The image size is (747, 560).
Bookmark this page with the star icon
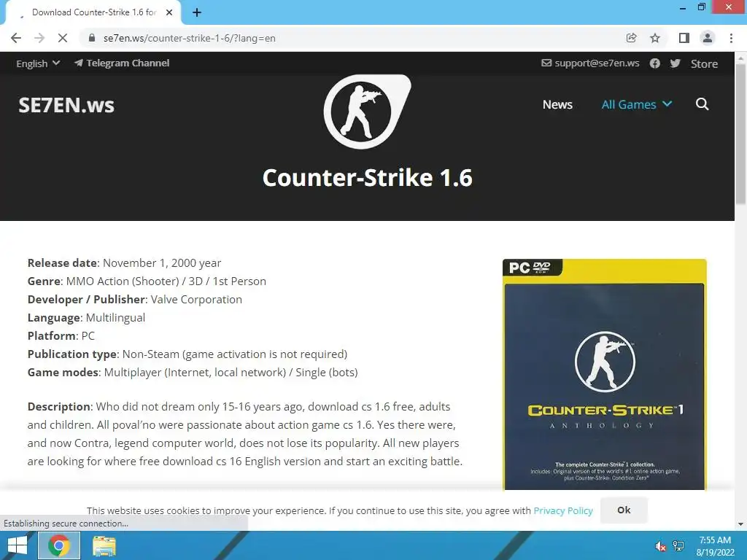point(655,38)
